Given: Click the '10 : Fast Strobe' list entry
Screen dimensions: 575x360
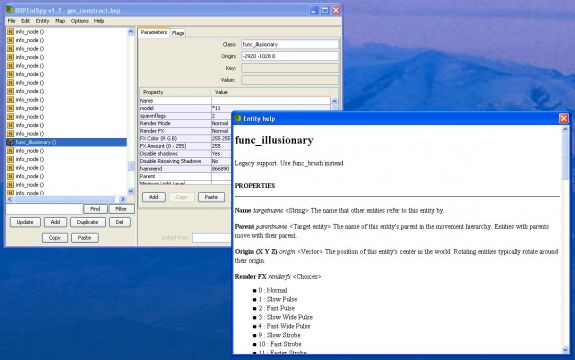Looking at the screenshot, I should 280,344.
